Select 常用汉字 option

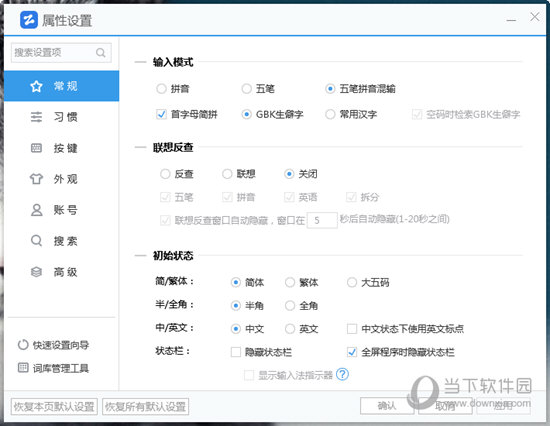[330, 114]
